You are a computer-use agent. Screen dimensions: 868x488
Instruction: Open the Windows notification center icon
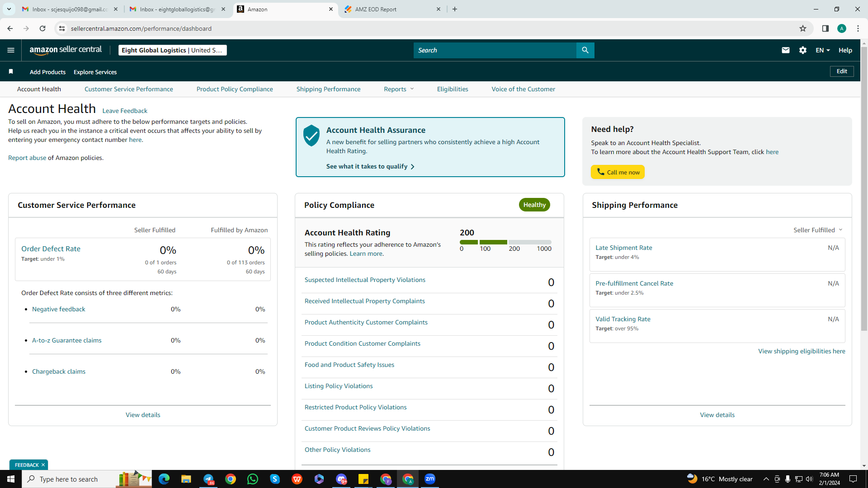(853, 479)
